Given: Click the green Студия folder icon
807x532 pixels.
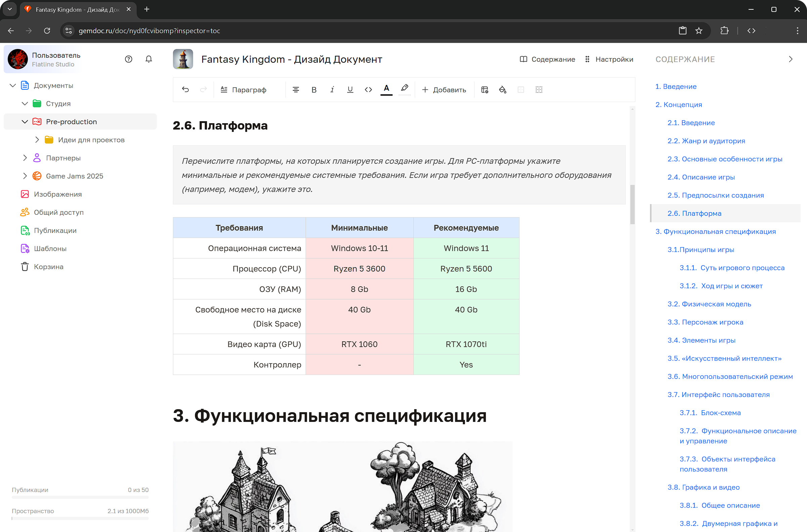Looking at the screenshot, I should point(37,103).
